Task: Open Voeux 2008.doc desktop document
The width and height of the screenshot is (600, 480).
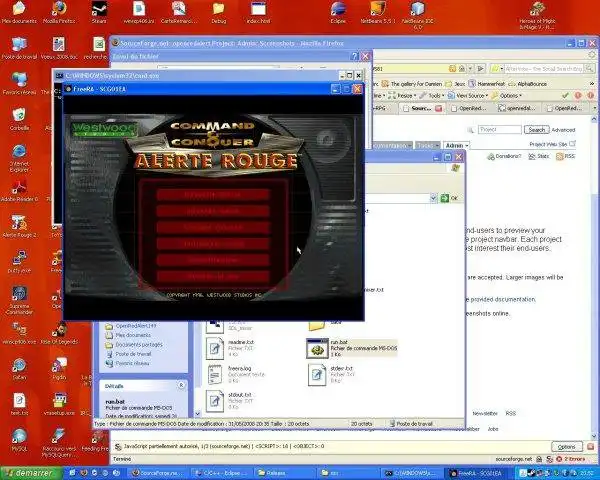Action: 59,49
